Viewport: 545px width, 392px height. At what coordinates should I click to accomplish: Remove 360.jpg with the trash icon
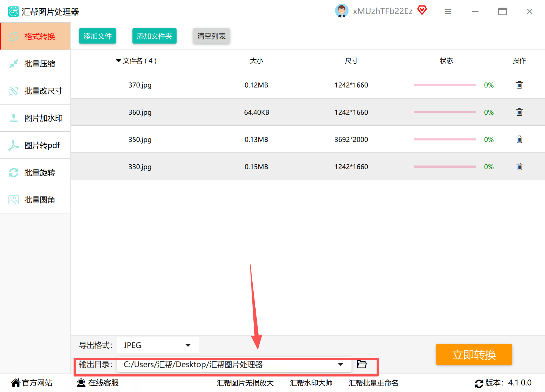click(x=519, y=112)
